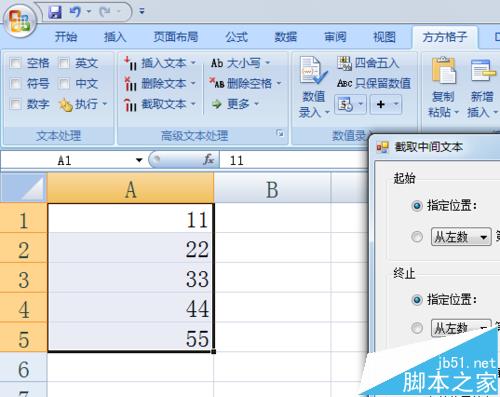This screenshot has height=397, width=500.
Task: Click the 删除文本 icon
Action: 130,84
